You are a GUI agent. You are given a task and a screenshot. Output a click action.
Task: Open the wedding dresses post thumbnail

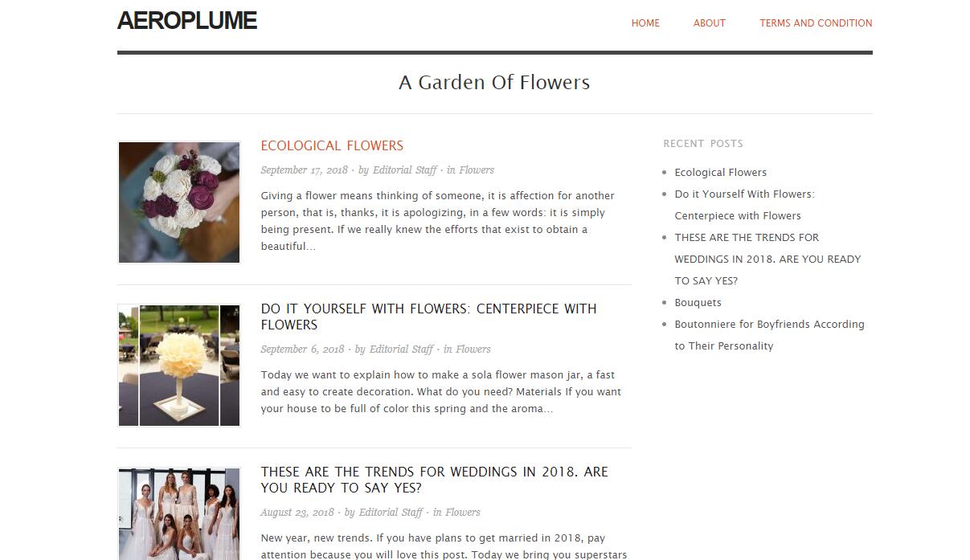point(179,514)
